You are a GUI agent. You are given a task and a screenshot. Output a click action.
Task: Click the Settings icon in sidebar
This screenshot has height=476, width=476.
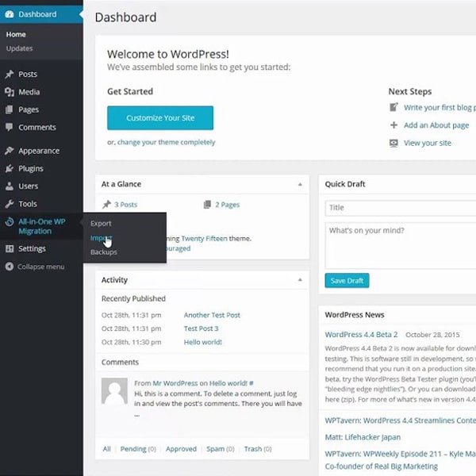10,248
